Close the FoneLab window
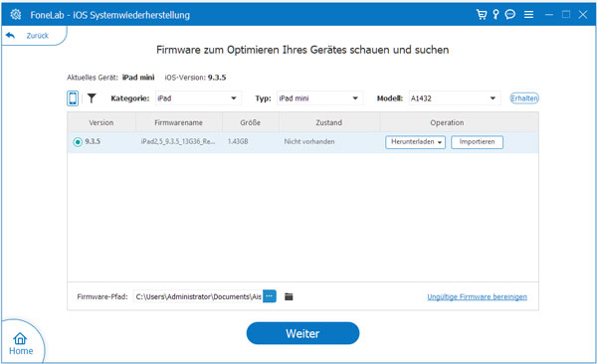 (x=583, y=15)
